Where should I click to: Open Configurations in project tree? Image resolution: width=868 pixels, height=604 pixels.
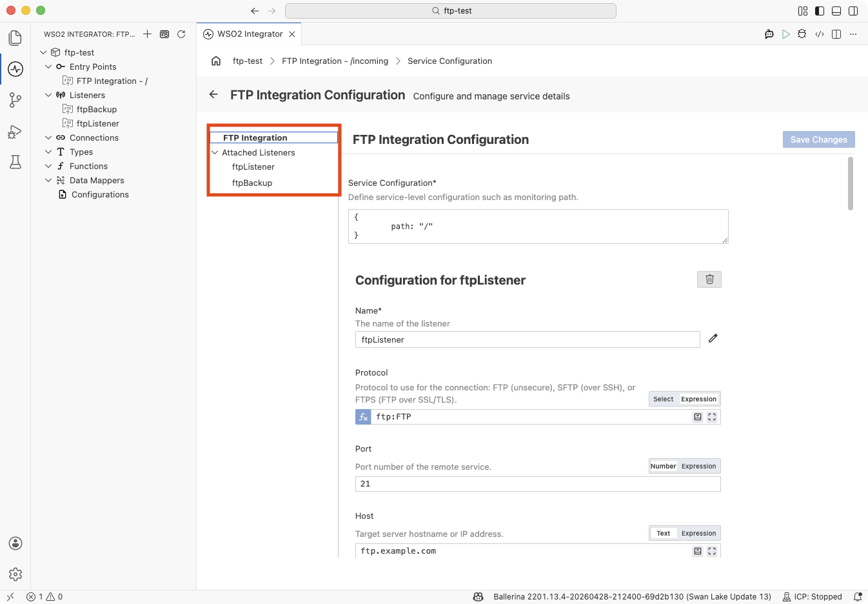pos(100,194)
